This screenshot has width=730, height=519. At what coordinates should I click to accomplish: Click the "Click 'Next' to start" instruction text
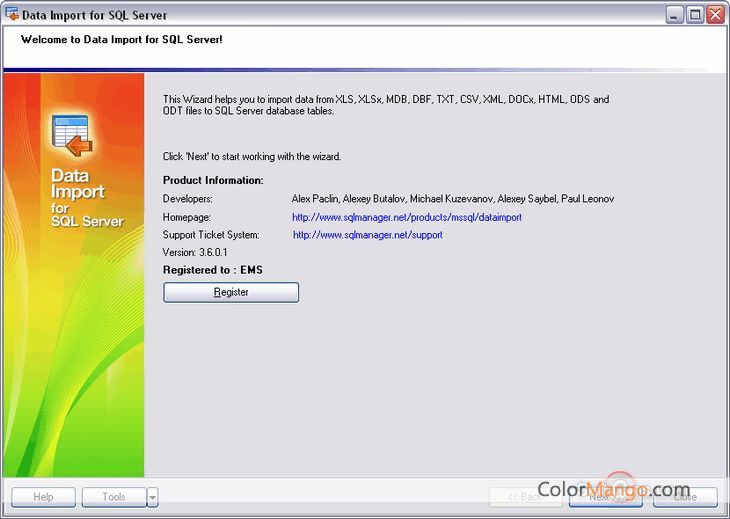[x=252, y=156]
